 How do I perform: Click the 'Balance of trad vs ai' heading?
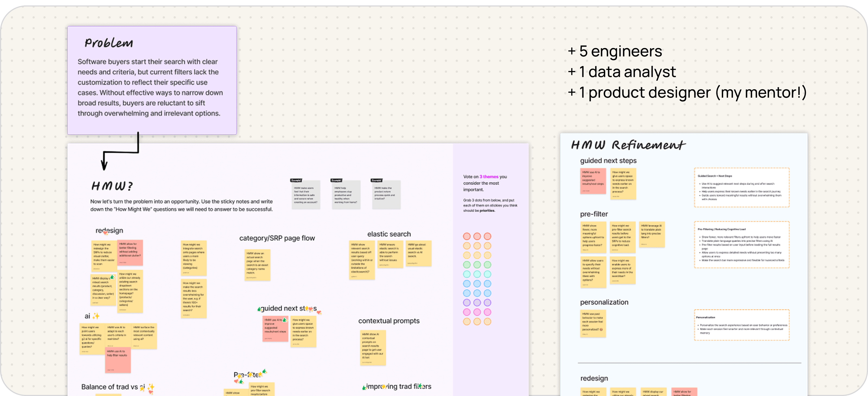113,387
